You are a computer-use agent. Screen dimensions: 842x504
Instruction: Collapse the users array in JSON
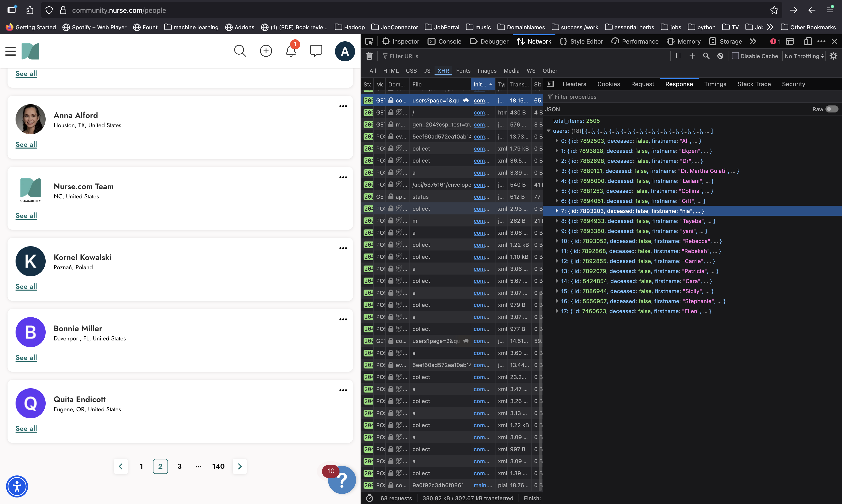(549, 131)
